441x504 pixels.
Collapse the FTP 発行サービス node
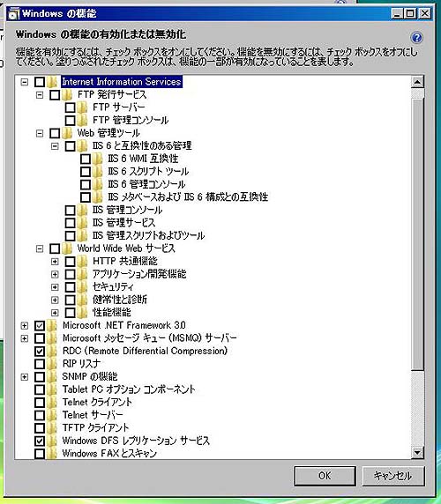pyautogui.click(x=40, y=95)
